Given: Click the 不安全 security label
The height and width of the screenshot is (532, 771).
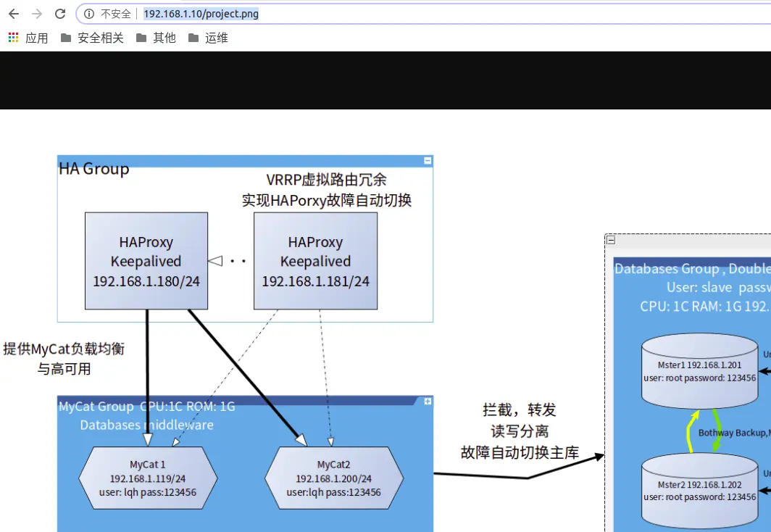Looking at the screenshot, I should (x=116, y=14).
